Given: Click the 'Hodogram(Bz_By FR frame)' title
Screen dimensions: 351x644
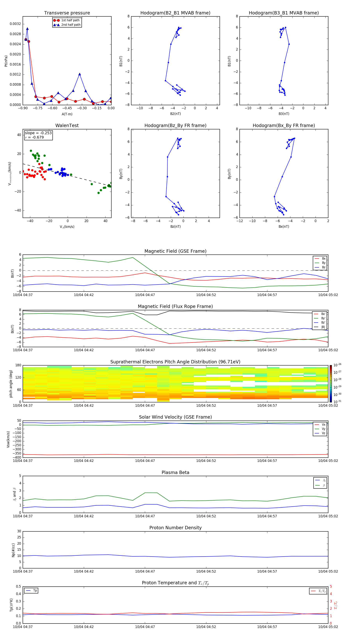Looking at the screenshot, I should 175,125.
